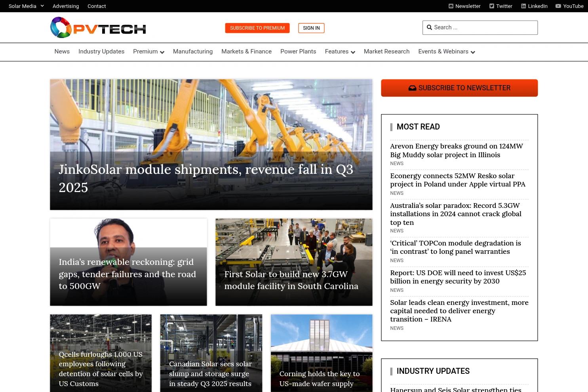Open Canadian Solar Q3 2025 results card
The image size is (588, 392).
[211, 353]
